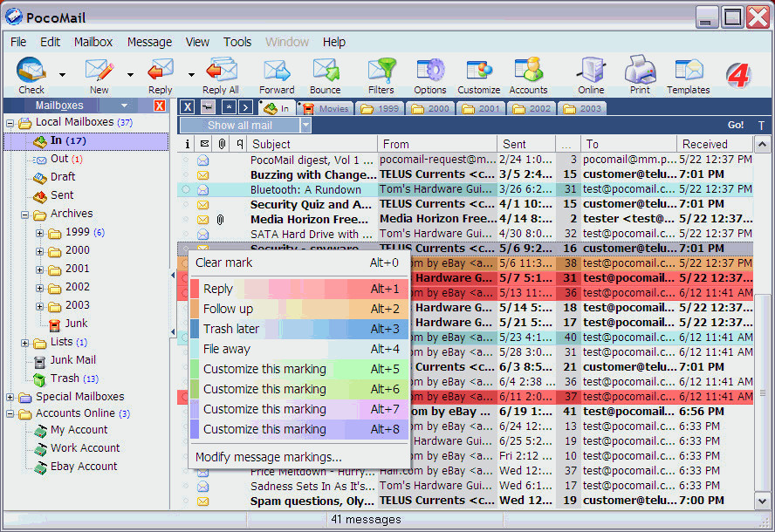Image resolution: width=775 pixels, height=532 pixels.
Task: Switch to the Movies mailbox tab
Action: pyautogui.click(x=326, y=108)
